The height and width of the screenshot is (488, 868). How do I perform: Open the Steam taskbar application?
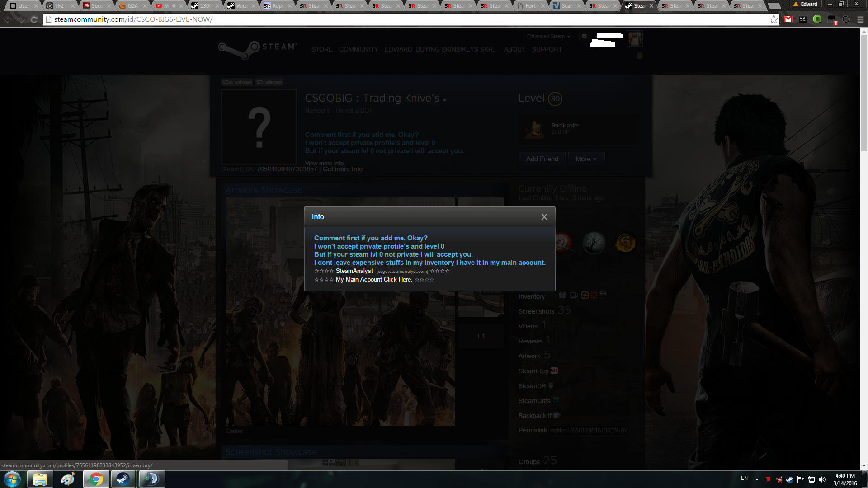[x=123, y=479]
